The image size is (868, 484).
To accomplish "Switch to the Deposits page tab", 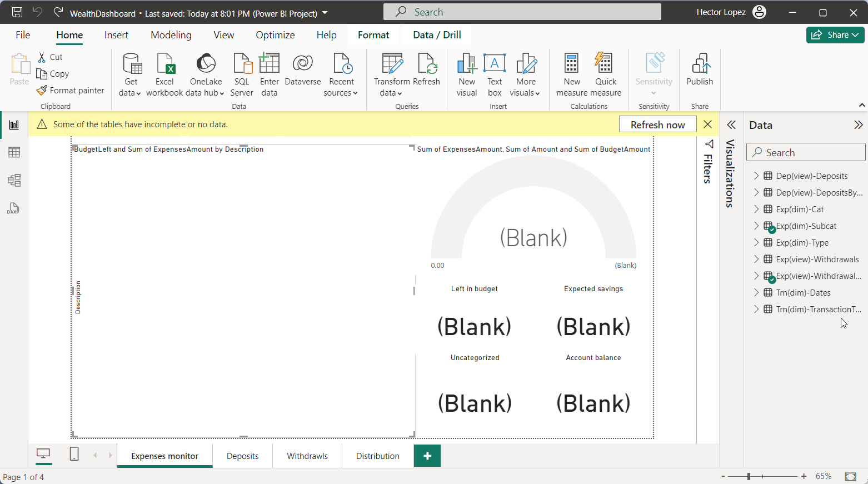I will click(242, 456).
